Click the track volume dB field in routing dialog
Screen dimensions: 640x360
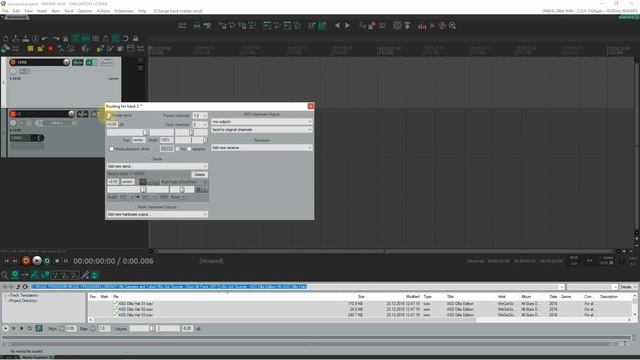[x=112, y=124]
